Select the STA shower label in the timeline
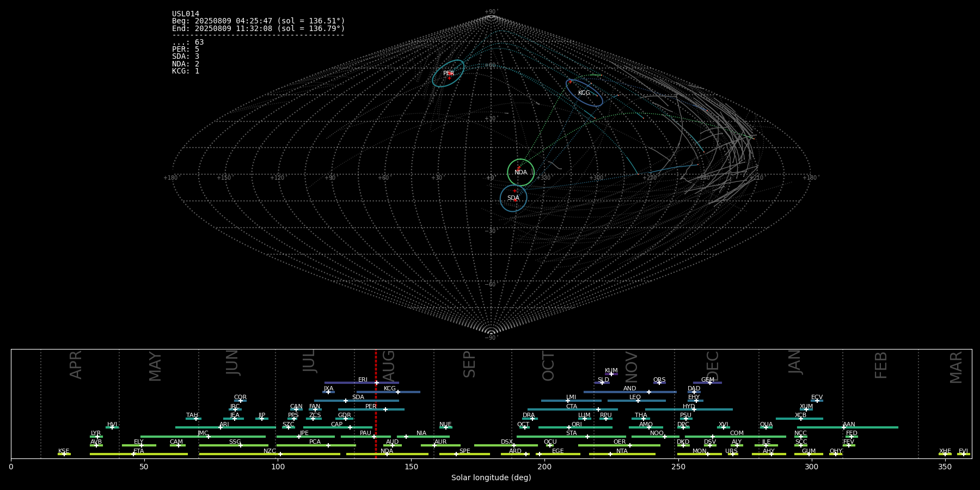Screen dimensions: 980x490 [x=571, y=433]
